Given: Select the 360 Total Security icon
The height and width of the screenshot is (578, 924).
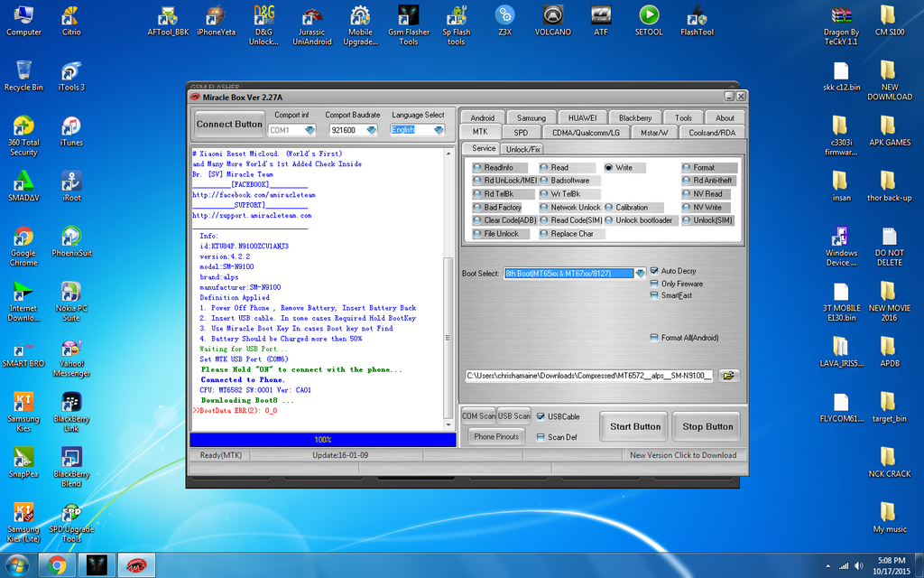Looking at the screenshot, I should [23, 135].
